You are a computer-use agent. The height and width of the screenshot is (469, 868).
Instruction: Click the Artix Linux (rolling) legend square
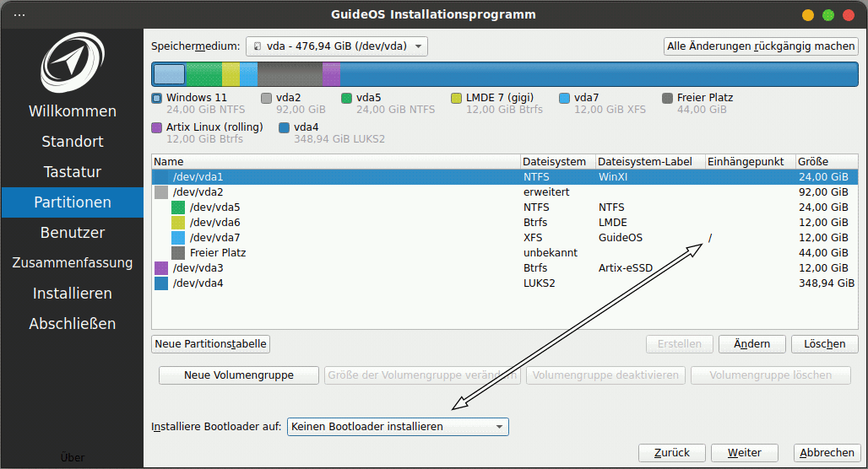point(157,127)
